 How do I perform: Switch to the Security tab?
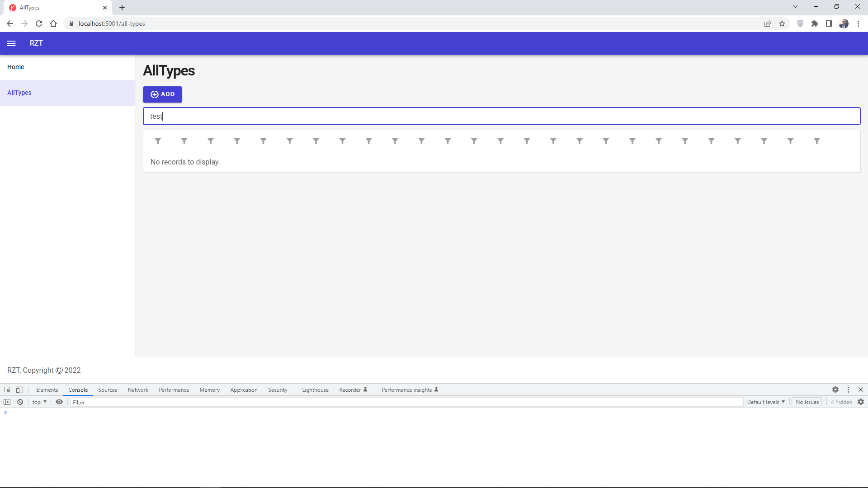pyautogui.click(x=278, y=390)
